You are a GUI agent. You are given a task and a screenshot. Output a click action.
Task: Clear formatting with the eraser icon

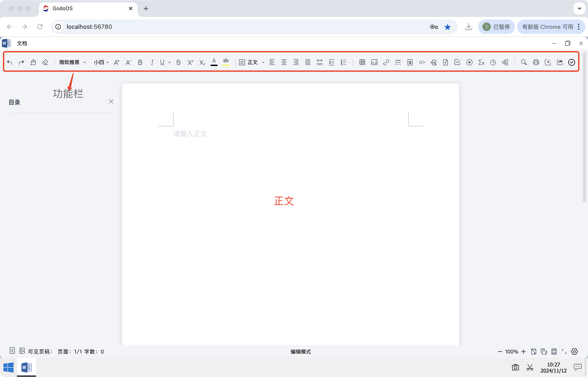pyautogui.click(x=45, y=62)
